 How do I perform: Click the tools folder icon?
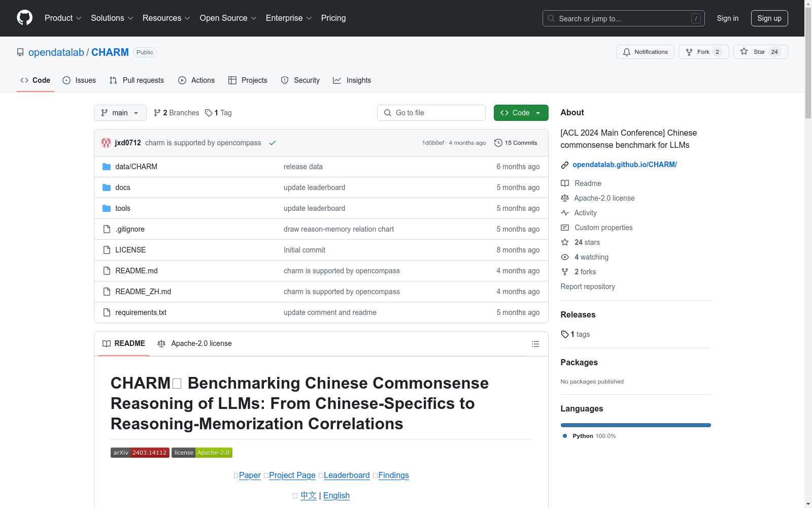click(x=107, y=208)
